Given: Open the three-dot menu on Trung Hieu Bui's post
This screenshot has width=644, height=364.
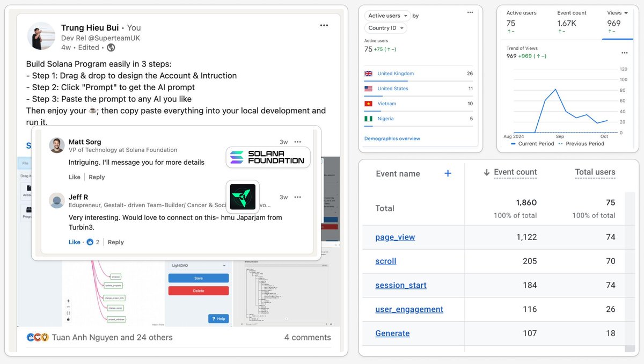Looking at the screenshot, I should 324,25.
